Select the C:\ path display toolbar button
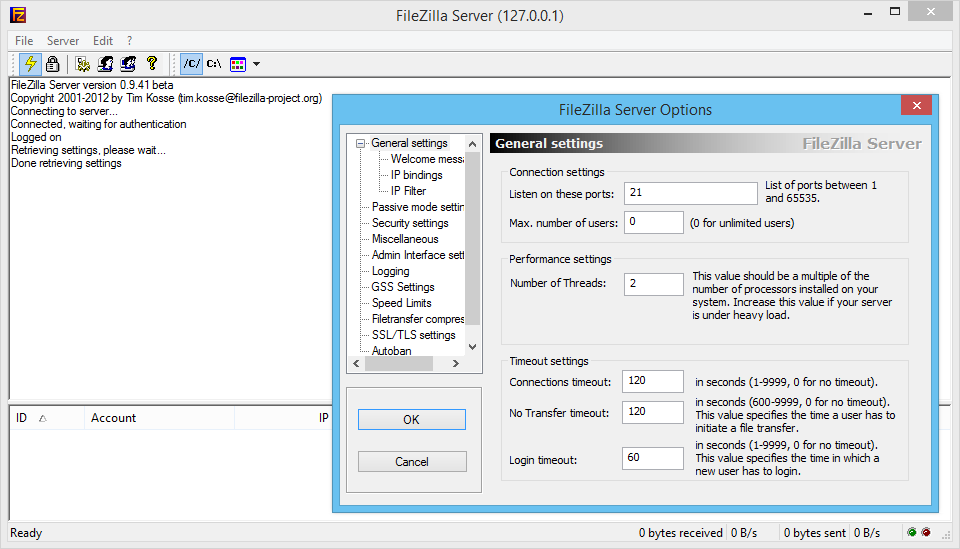This screenshot has width=960, height=549. [x=214, y=64]
